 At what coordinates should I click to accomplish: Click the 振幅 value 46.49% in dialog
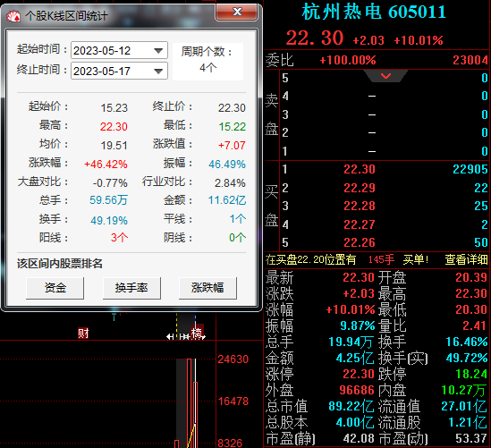pyautogui.click(x=227, y=165)
